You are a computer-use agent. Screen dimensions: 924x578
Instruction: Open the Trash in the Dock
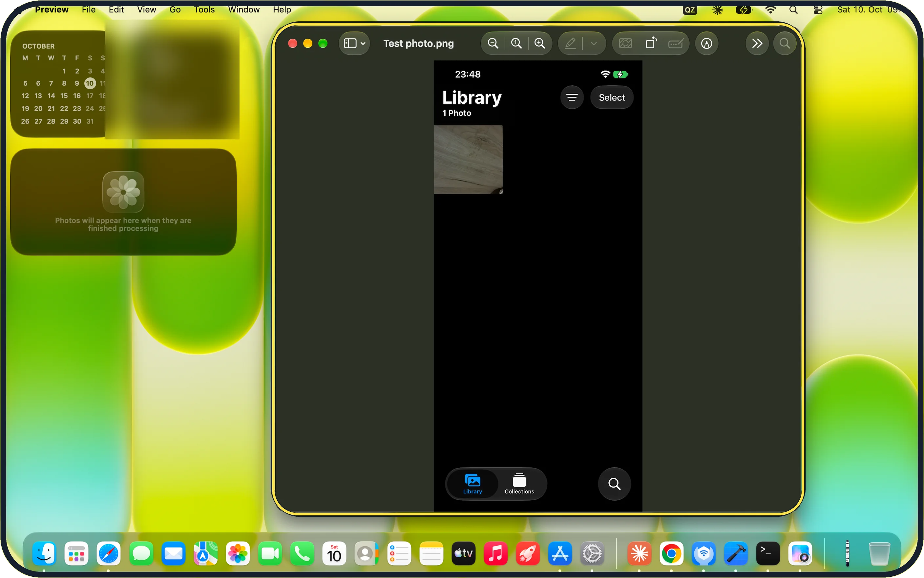click(x=879, y=553)
